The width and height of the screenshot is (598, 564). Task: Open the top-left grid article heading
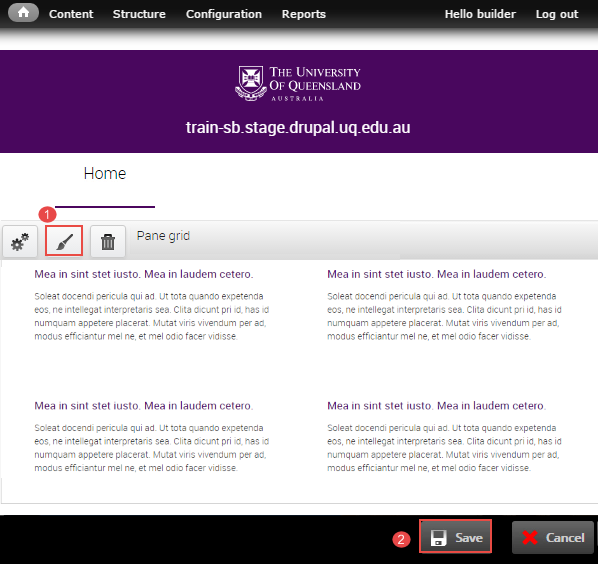tap(144, 274)
